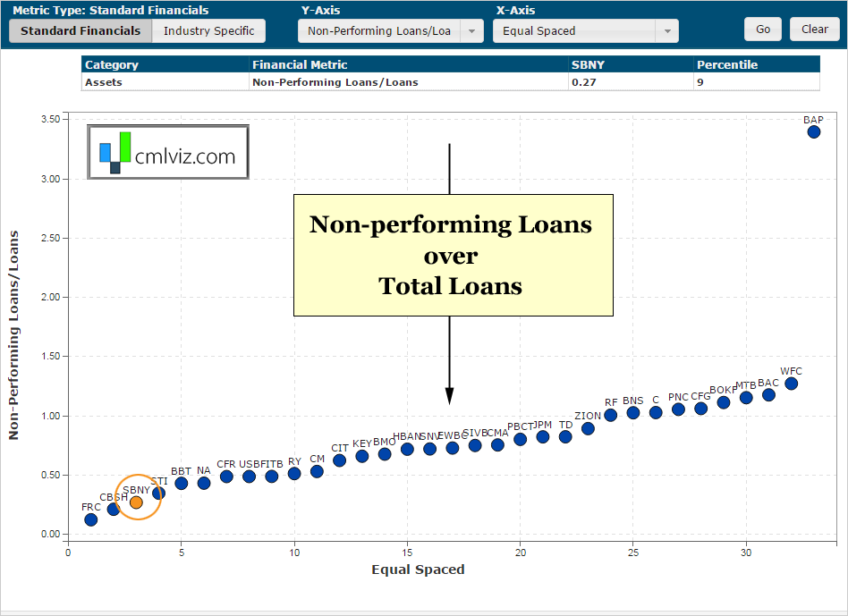Viewport: 848px width, 616px height.
Task: Click the STI data point
Action: (158, 493)
